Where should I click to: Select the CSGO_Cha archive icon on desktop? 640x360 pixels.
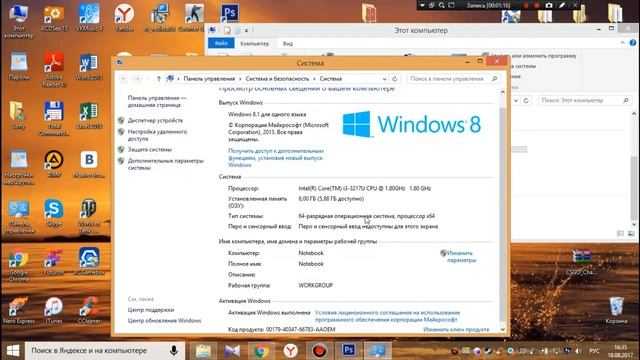pos(581,262)
